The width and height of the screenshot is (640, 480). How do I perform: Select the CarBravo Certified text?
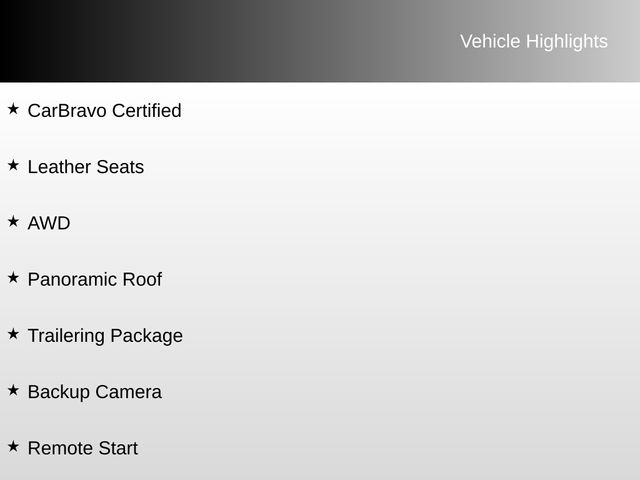[104, 111]
